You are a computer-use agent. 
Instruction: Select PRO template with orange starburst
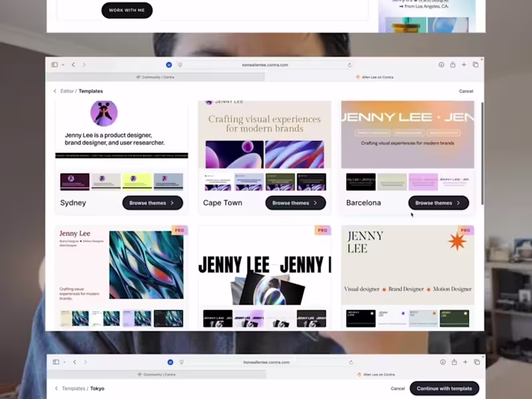pyautogui.click(x=408, y=265)
